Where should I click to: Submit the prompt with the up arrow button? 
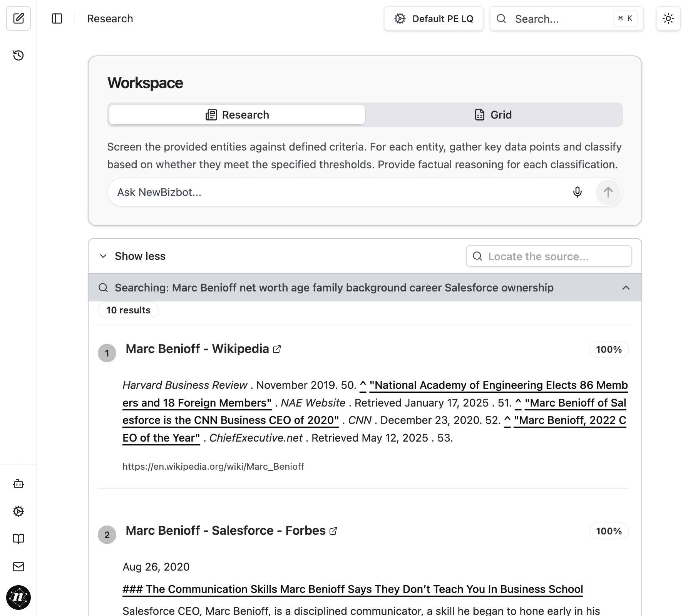click(608, 192)
